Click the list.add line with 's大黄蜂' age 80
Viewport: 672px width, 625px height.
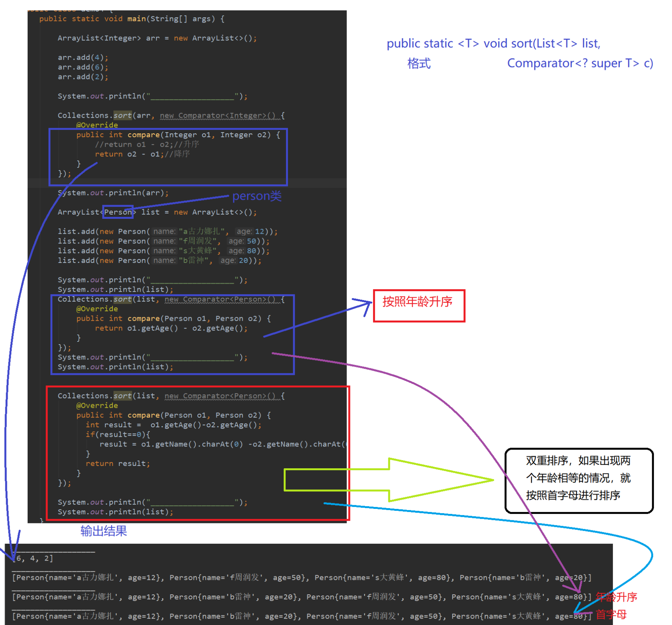tap(164, 251)
